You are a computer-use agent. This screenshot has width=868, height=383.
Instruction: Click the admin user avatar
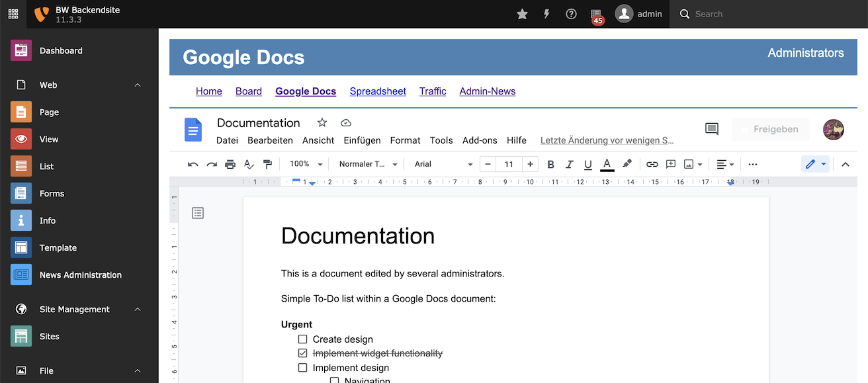coord(624,14)
